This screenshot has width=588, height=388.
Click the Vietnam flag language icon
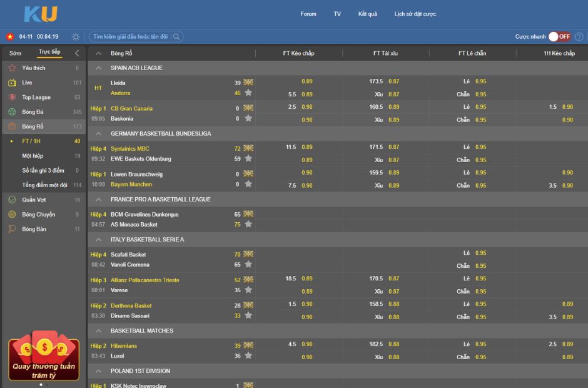click(10, 36)
